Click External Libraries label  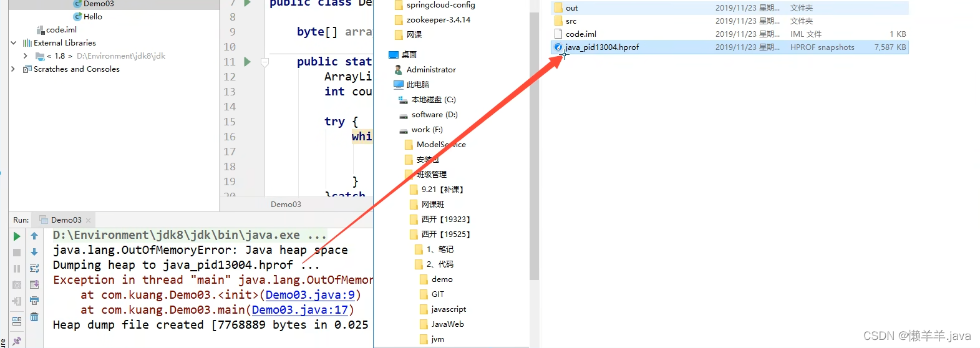pyautogui.click(x=65, y=43)
